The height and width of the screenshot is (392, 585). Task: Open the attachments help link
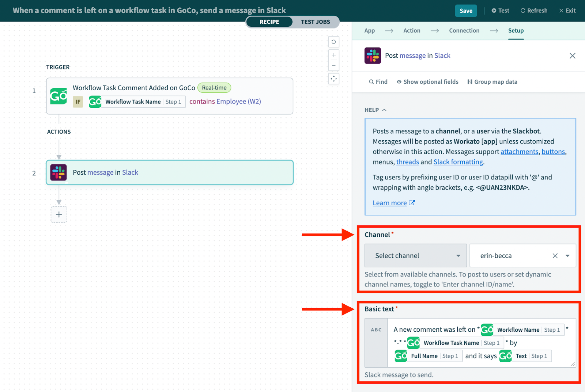coord(520,152)
